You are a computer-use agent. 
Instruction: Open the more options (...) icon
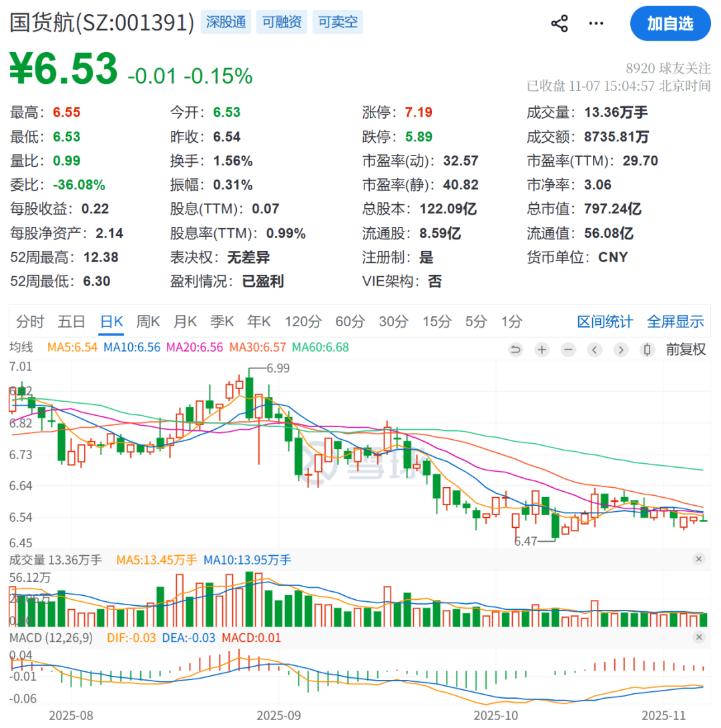(x=595, y=23)
